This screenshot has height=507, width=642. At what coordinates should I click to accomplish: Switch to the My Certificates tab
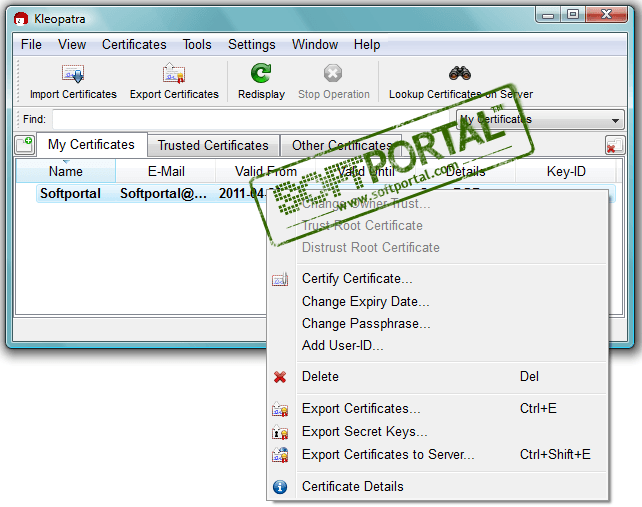tap(91, 145)
